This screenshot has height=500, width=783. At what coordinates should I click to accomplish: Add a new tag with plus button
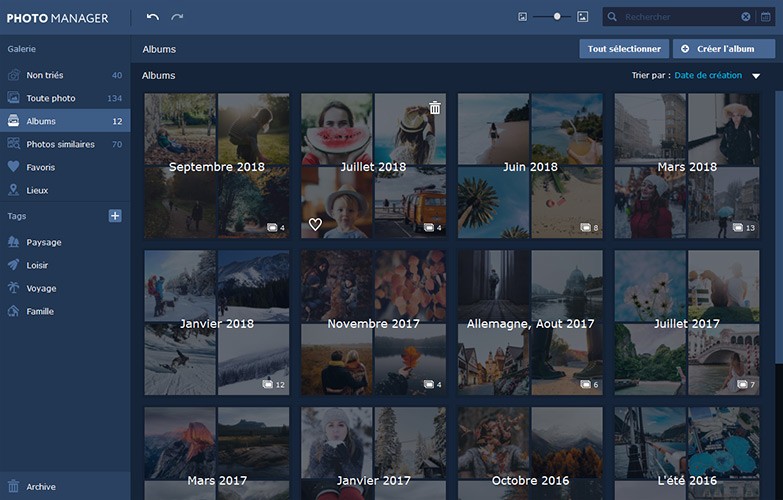click(115, 216)
